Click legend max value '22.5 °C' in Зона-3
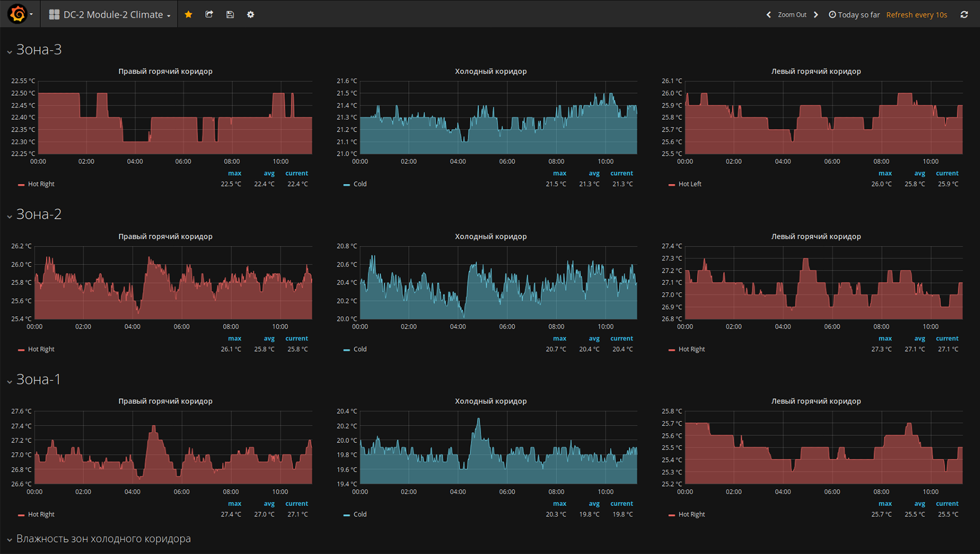 [x=231, y=184]
